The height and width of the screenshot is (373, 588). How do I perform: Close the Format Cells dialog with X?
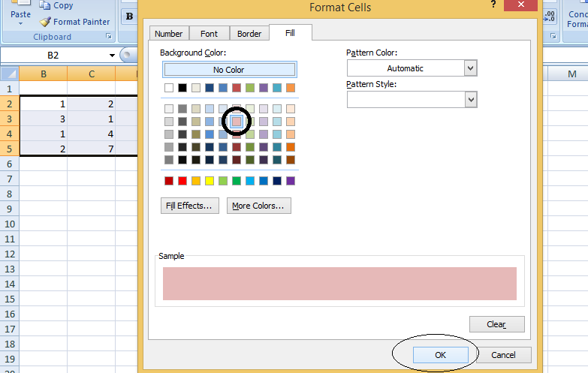pos(521,5)
